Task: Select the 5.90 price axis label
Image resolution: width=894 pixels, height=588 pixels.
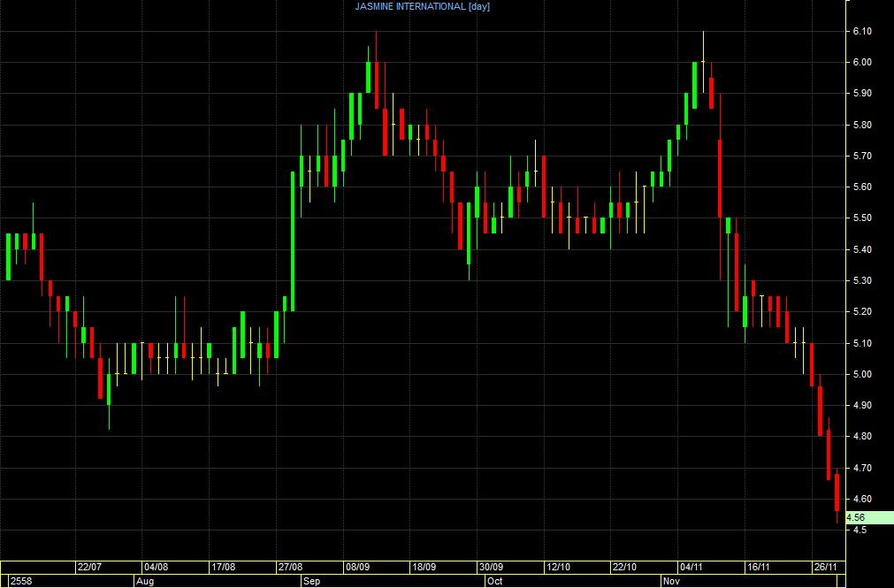Action: click(x=862, y=94)
